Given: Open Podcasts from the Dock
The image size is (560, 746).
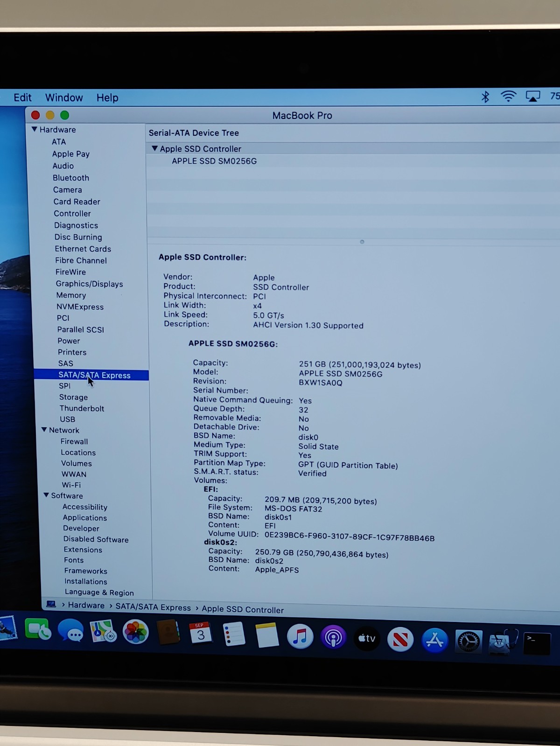Looking at the screenshot, I should 333,637.
